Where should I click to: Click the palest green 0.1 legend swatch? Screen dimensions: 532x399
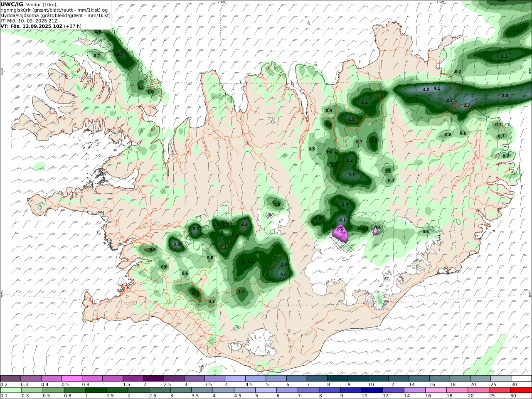click(11, 390)
